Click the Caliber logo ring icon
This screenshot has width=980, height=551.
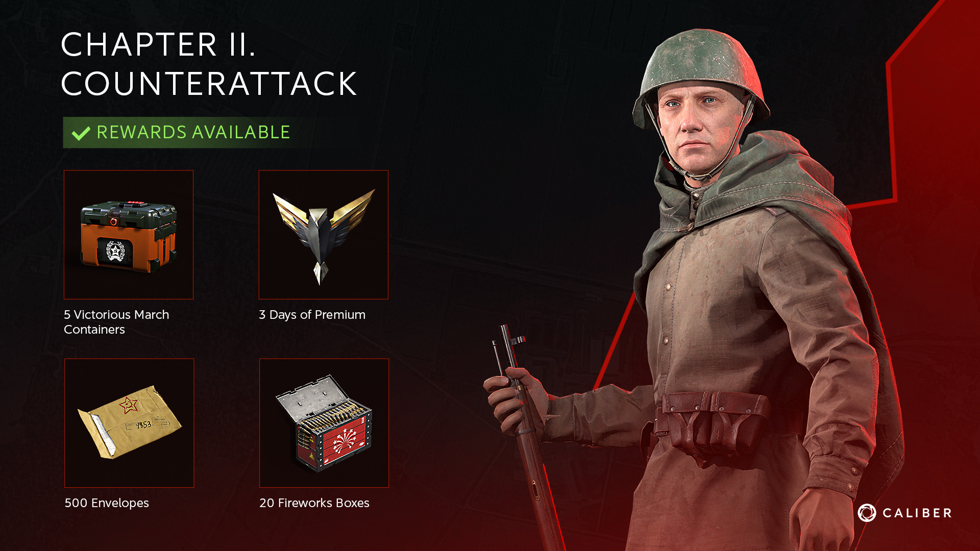[867, 513]
